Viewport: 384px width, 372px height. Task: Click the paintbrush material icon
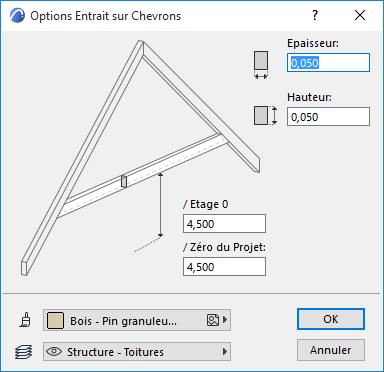[25, 320]
